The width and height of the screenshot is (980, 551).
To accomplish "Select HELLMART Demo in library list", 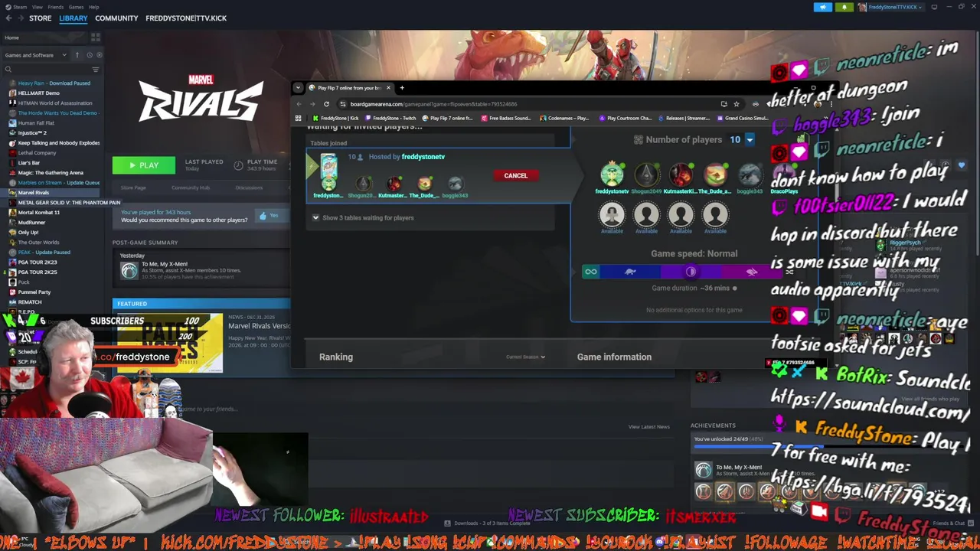I will [x=38, y=93].
